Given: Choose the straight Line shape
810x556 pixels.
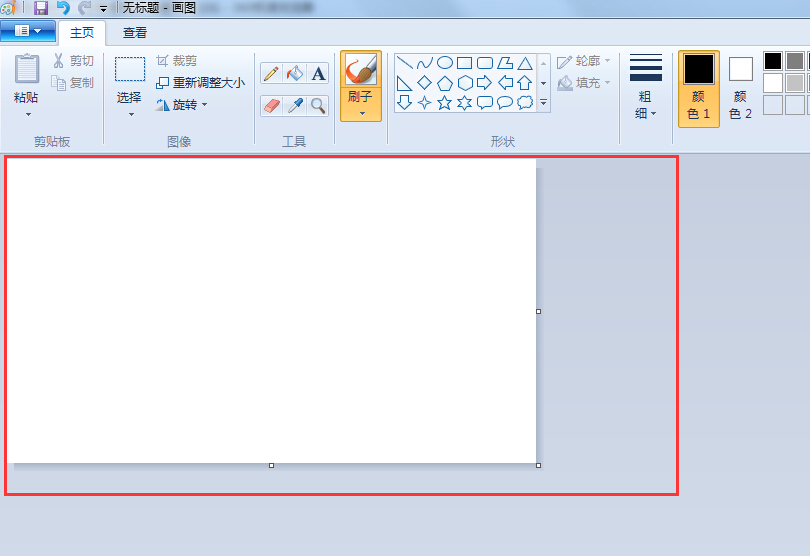Looking at the screenshot, I should click(x=404, y=63).
